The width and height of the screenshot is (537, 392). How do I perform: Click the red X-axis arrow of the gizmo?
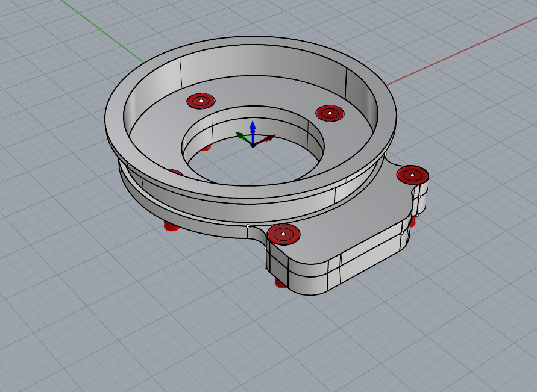point(270,137)
